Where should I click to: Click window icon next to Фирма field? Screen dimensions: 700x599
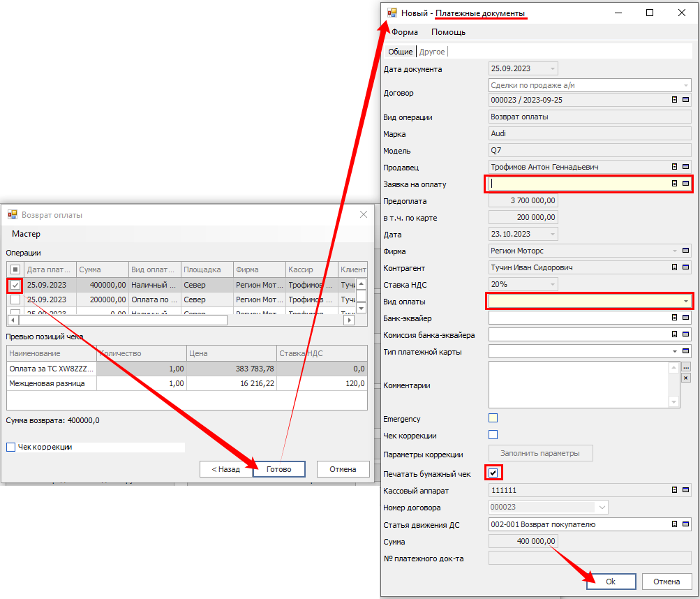pyautogui.click(x=685, y=251)
